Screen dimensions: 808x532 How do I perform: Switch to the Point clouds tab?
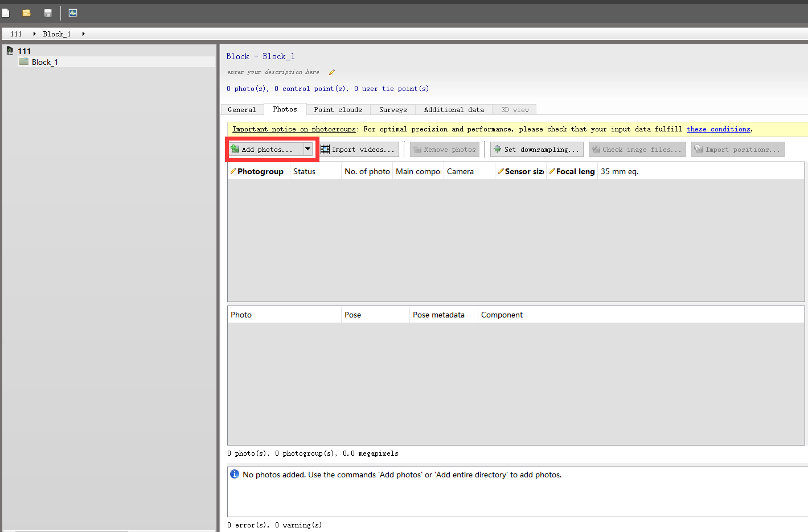pyautogui.click(x=338, y=110)
